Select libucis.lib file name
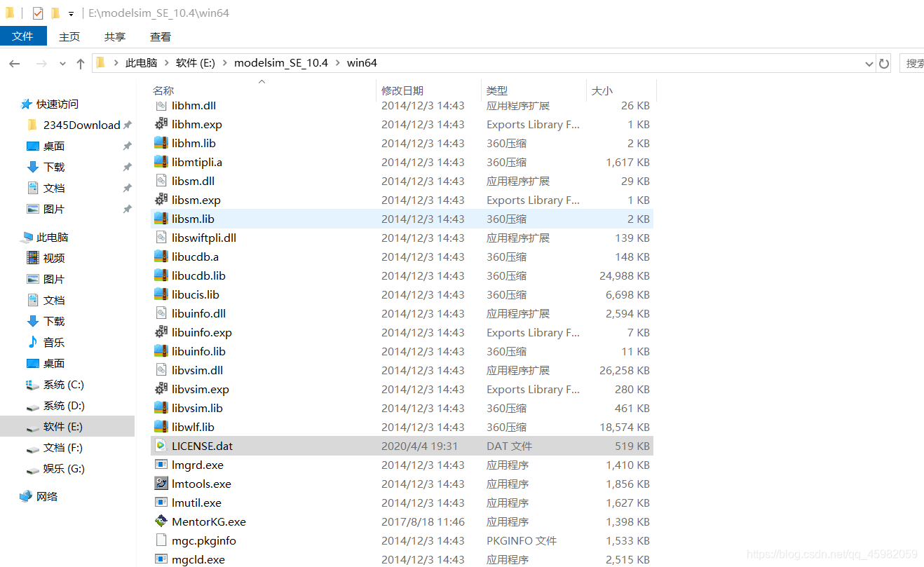Screen dimensions: 924x567 click(196, 294)
